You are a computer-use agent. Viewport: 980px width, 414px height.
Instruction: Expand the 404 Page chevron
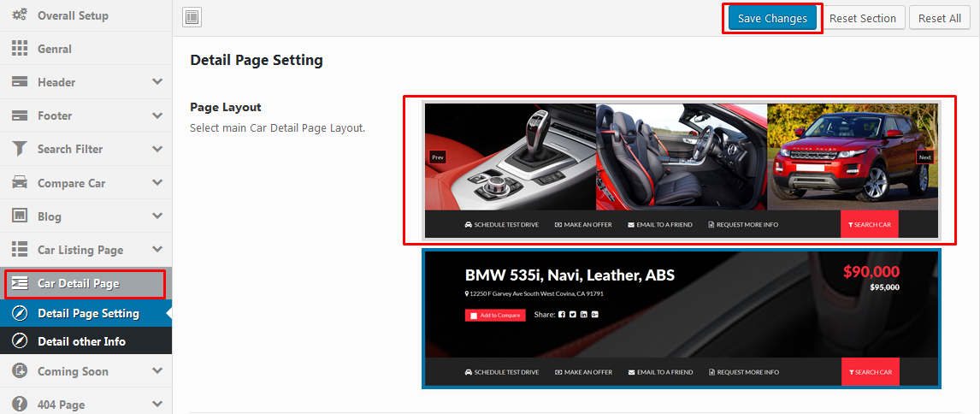[157, 404]
